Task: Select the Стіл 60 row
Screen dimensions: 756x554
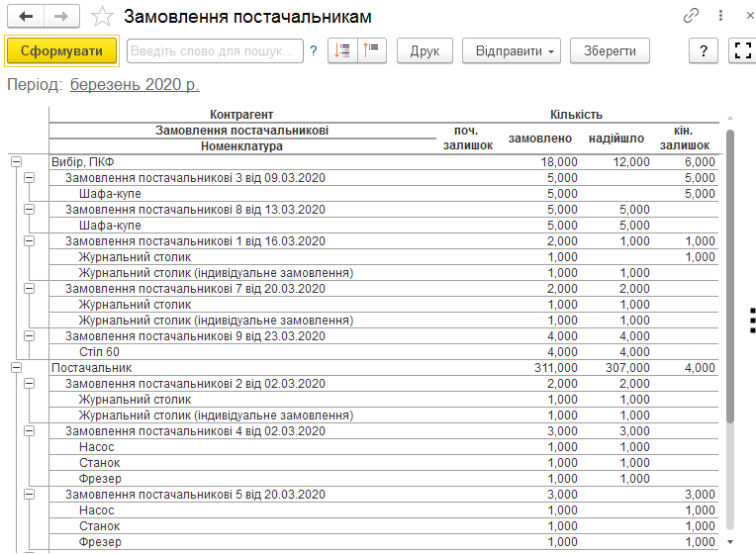Action: tap(384, 352)
